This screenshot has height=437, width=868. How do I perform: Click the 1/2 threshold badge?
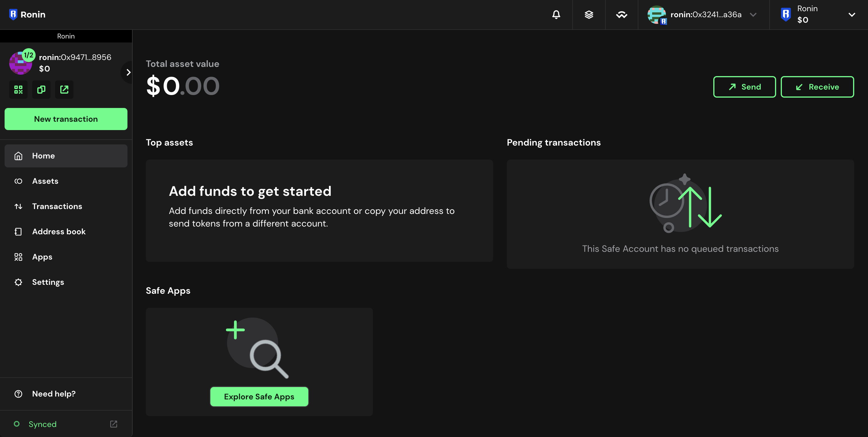click(x=29, y=55)
